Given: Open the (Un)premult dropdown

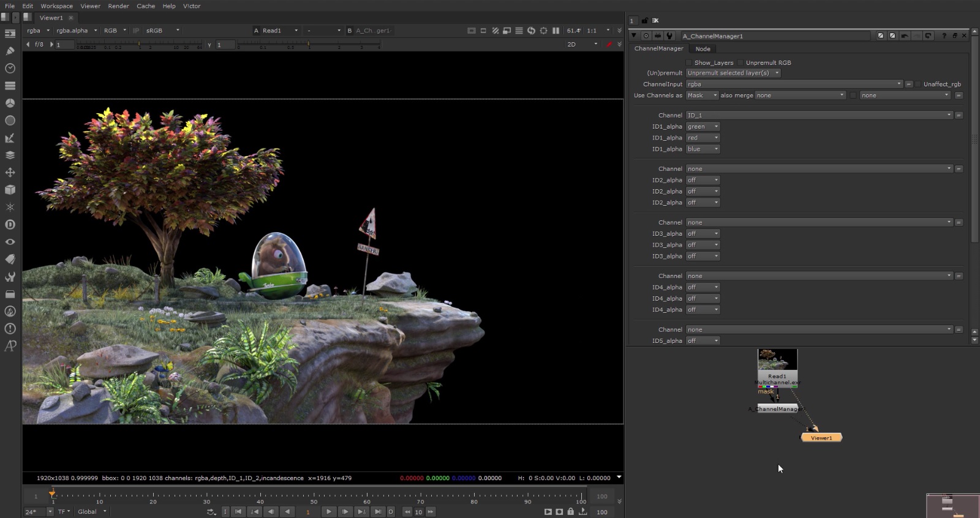Looking at the screenshot, I should coord(733,73).
